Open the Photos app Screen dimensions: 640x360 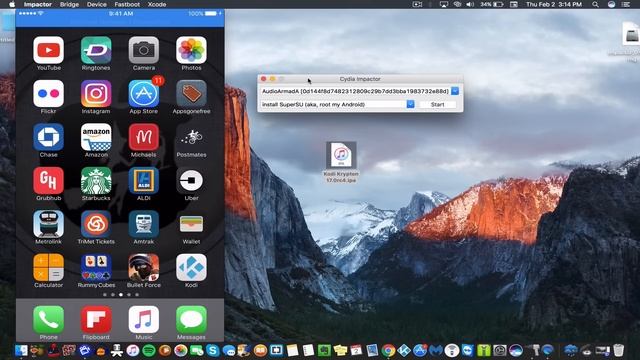pyautogui.click(x=191, y=50)
